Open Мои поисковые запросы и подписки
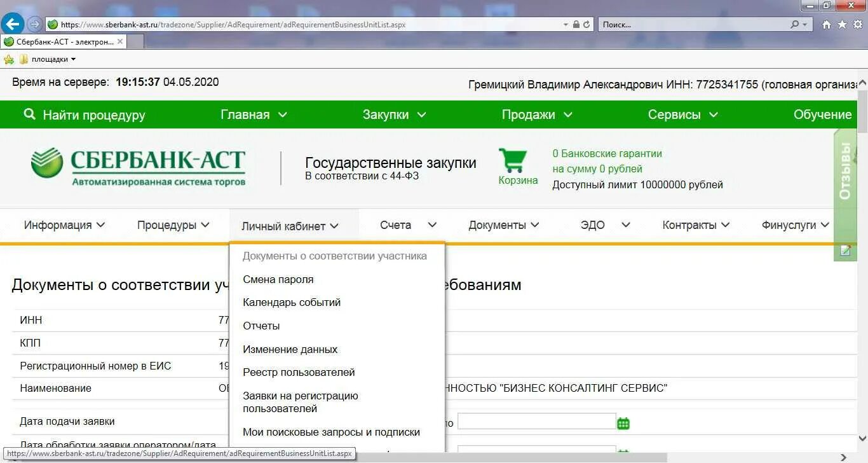The height and width of the screenshot is (463, 868). pyautogui.click(x=331, y=432)
